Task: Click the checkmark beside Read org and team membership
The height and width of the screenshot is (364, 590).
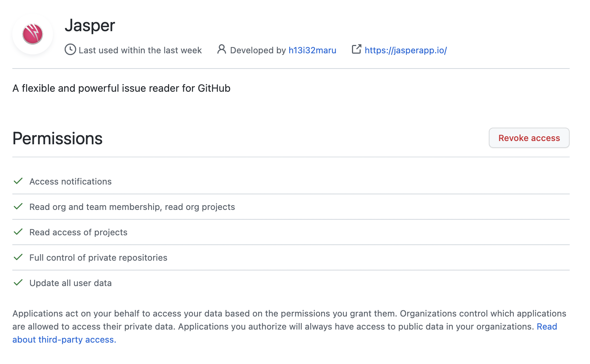Action: [18, 207]
